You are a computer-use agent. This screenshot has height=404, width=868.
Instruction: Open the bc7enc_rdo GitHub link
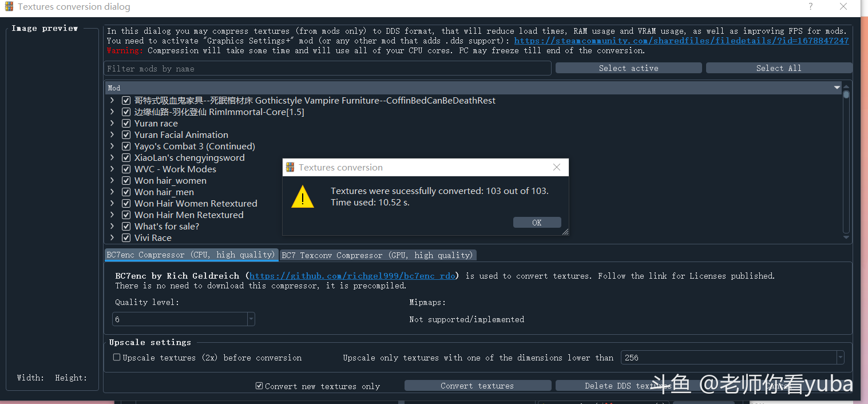[352, 276]
